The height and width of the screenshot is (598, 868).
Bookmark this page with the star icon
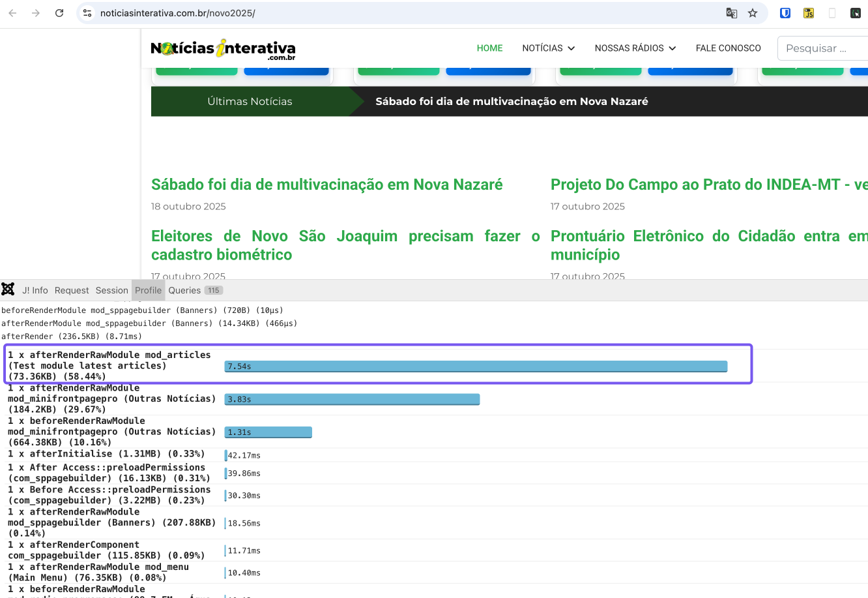[x=753, y=13]
